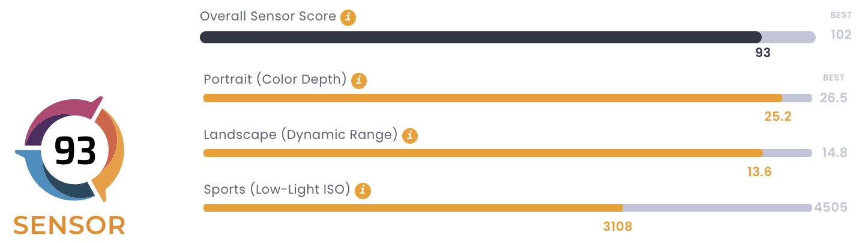Click the orange Landscape dynamic range bar
The height and width of the screenshot is (243, 868).
(x=483, y=153)
